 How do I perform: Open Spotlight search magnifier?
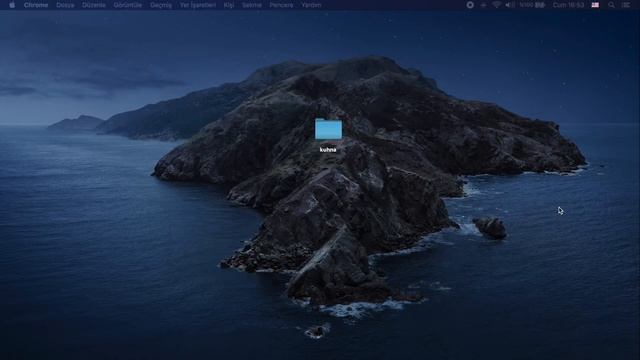611,5
